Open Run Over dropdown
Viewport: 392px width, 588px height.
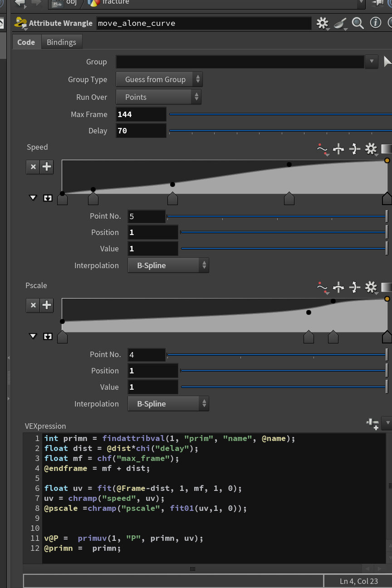(x=159, y=97)
